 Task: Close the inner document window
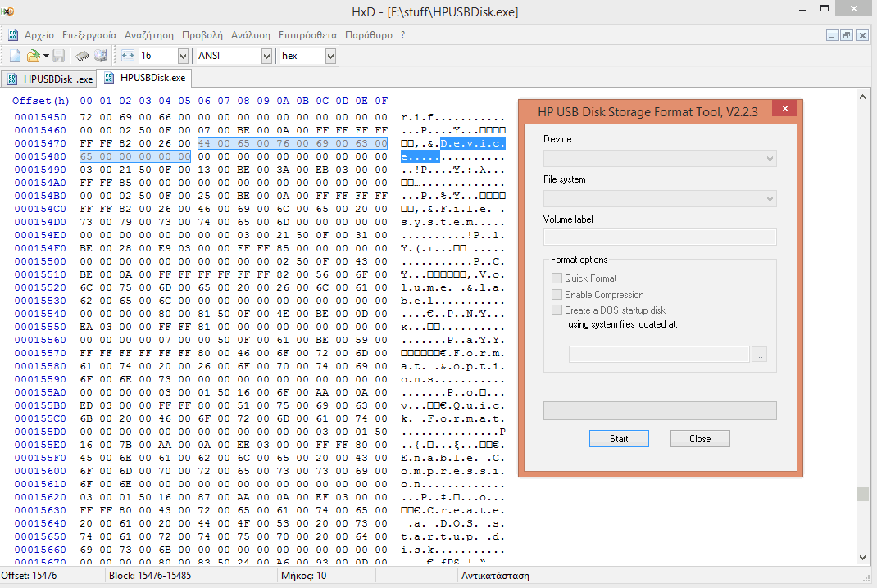click(x=862, y=35)
